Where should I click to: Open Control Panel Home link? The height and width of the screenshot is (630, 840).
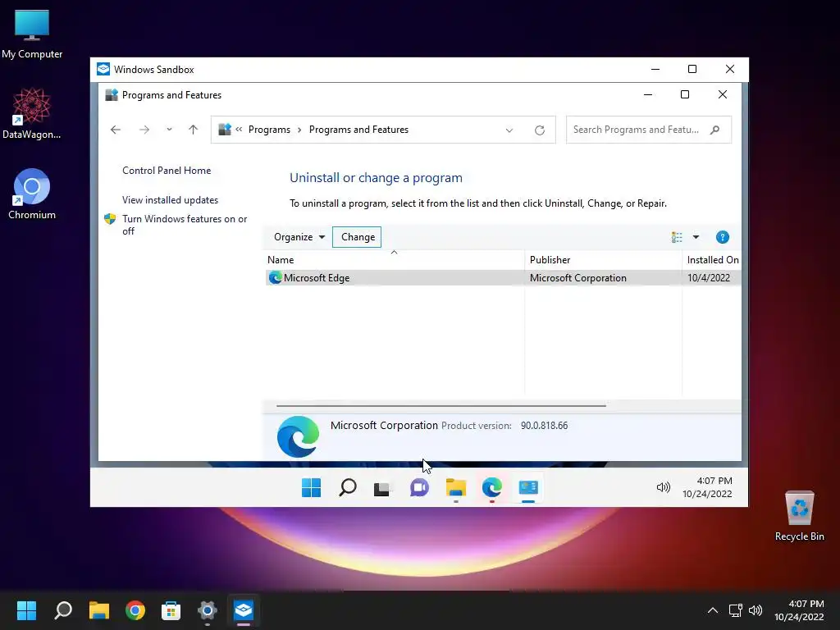pyautogui.click(x=167, y=171)
